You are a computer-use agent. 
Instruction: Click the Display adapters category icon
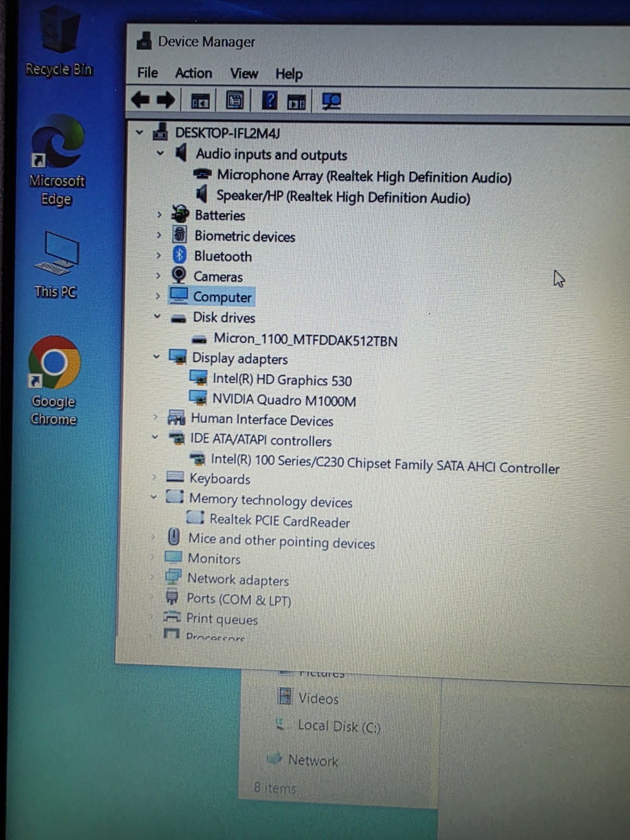click(177, 357)
